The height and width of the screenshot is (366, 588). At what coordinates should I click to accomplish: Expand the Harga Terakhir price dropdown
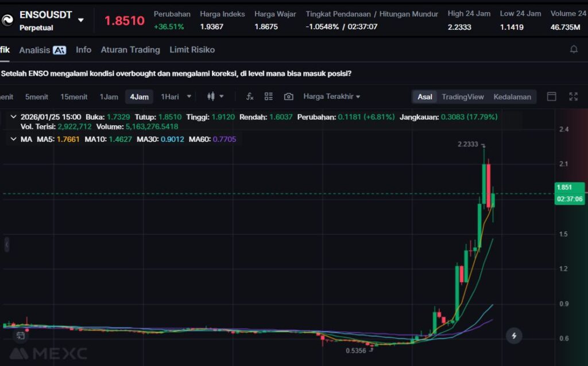331,97
